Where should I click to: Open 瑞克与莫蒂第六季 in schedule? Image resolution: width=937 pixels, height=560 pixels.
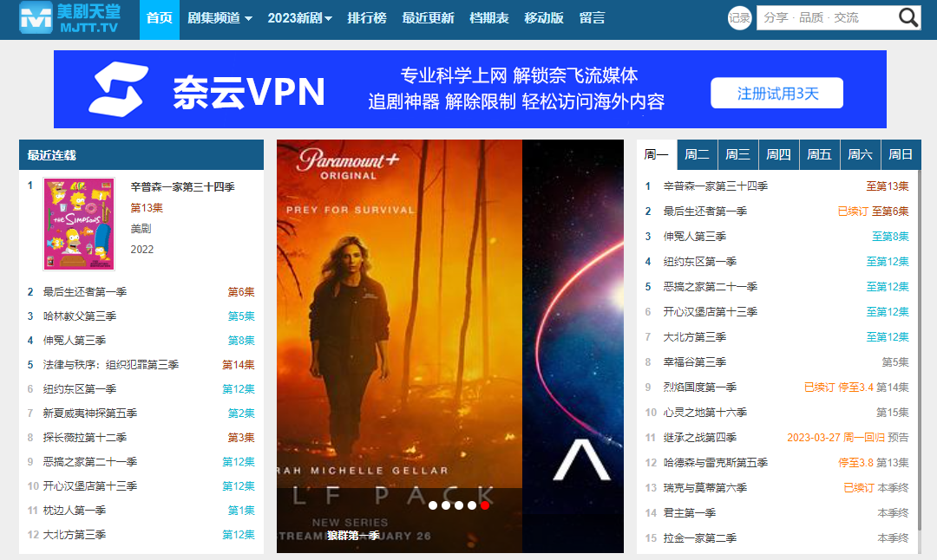705,488
